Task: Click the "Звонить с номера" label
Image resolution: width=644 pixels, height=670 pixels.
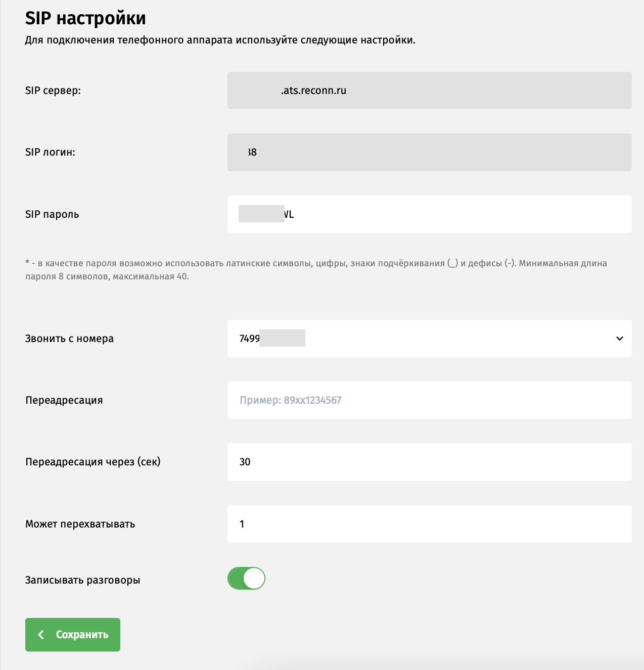Action: pos(69,339)
